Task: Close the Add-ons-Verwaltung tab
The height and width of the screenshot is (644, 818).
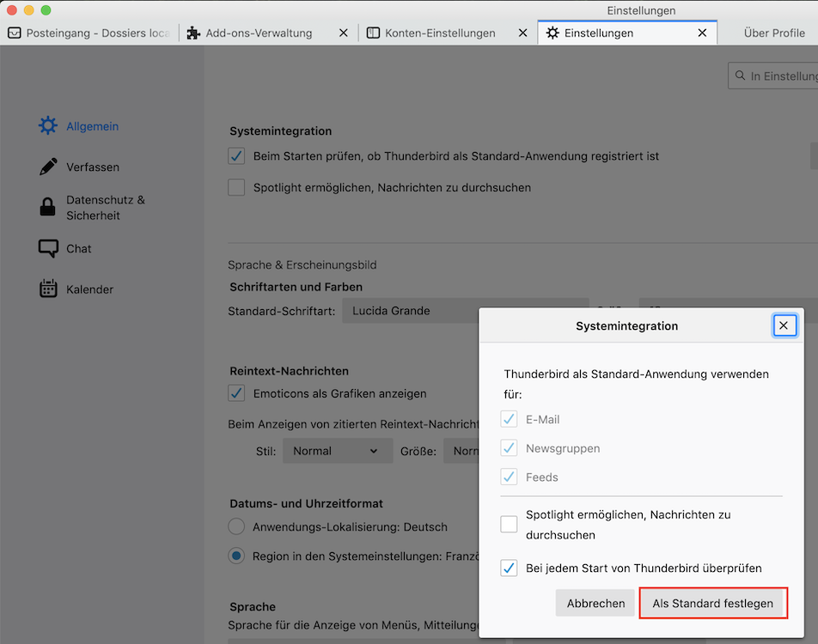Action: pyautogui.click(x=344, y=33)
